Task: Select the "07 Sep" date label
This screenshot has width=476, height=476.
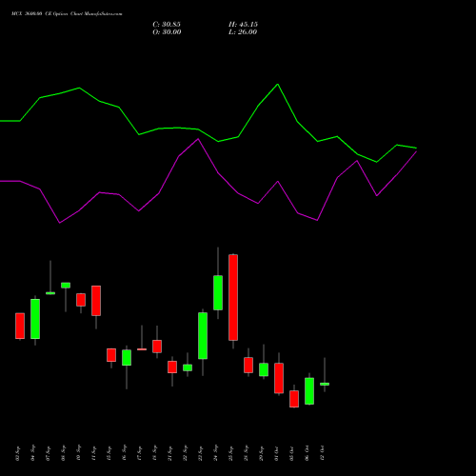Action: pyautogui.click(x=49, y=453)
